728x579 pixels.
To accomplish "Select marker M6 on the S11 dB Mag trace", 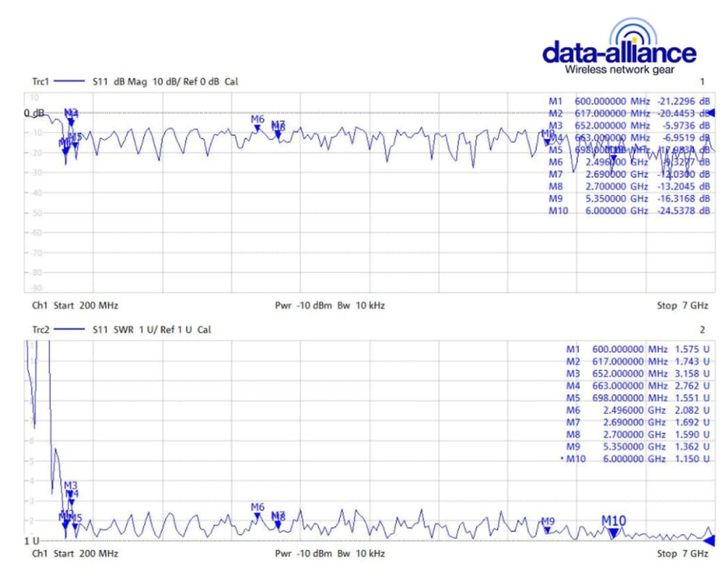I will 257,123.
